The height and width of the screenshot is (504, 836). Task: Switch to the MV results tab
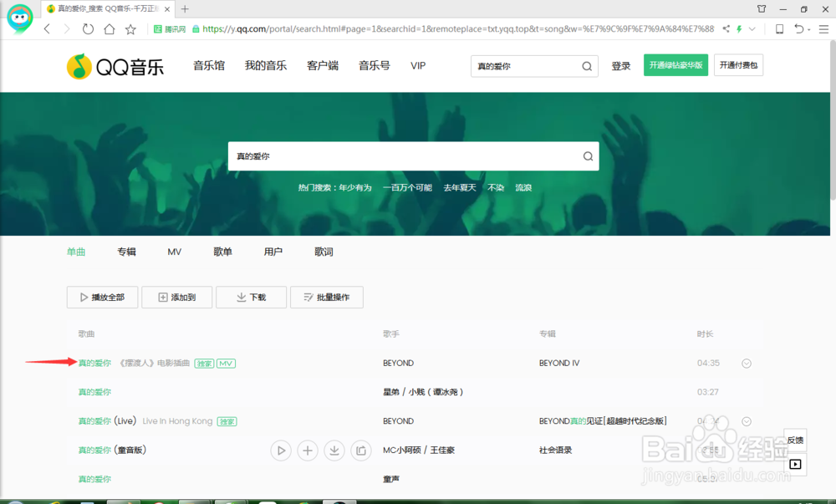point(175,252)
